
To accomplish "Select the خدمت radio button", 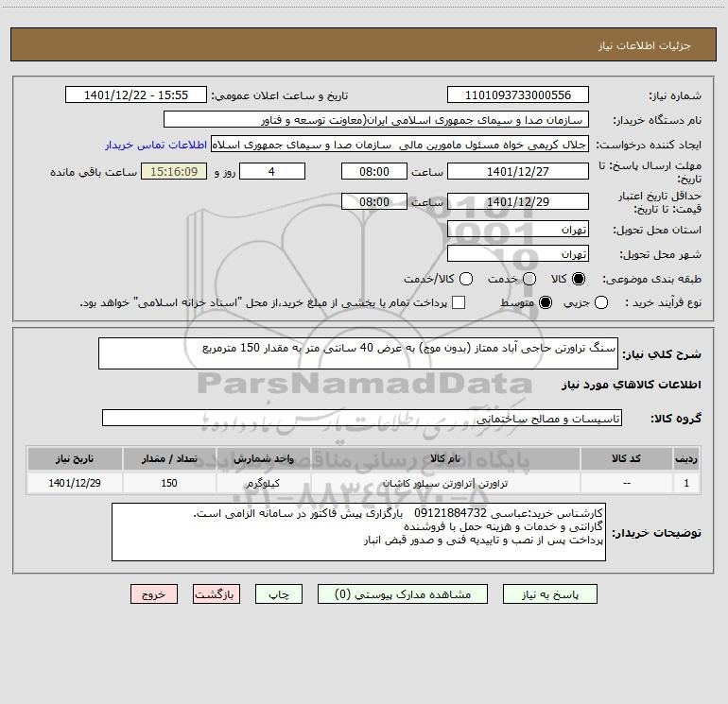I will click(x=529, y=279).
